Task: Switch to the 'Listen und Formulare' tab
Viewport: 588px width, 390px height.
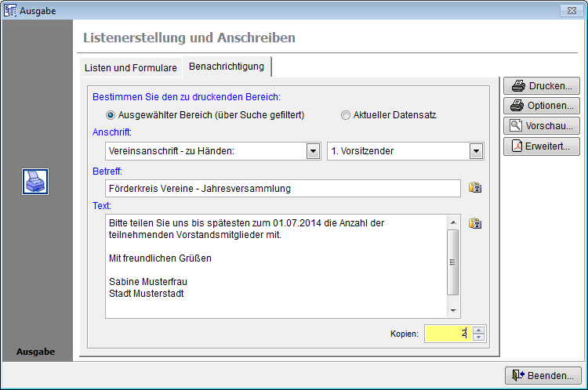Action: tap(131, 68)
